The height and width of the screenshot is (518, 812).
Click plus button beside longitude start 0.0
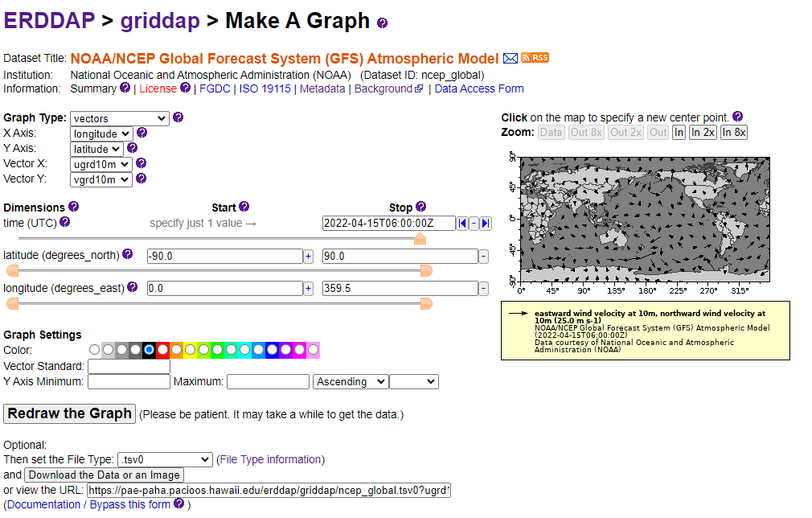[x=308, y=289]
